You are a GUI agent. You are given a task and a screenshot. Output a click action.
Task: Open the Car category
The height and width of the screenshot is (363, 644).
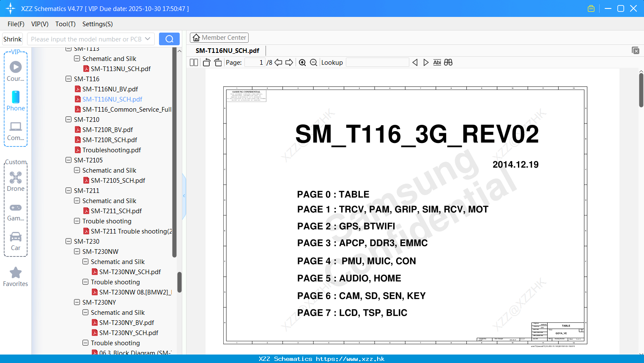coord(16,241)
